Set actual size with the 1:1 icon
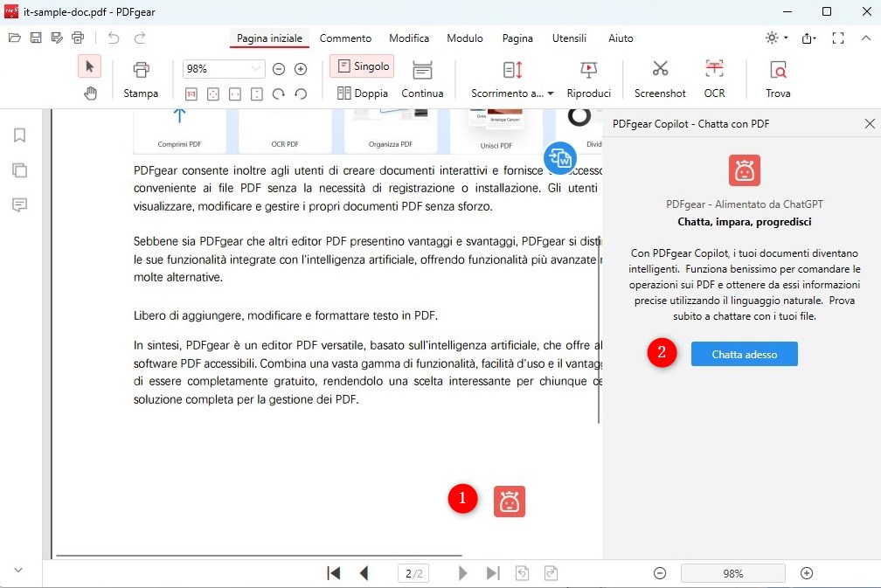This screenshot has width=881, height=588. pos(191,93)
